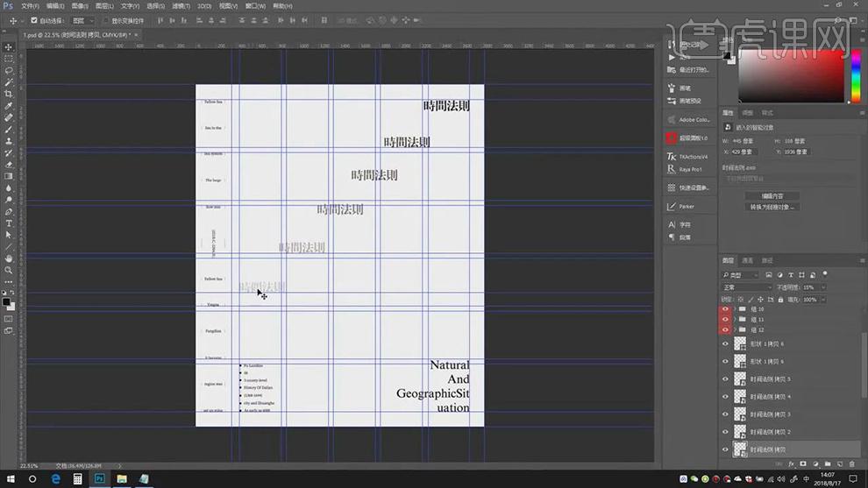Select the Rectangular Marquee tool
Image resolution: width=868 pixels, height=488 pixels.
8,59
